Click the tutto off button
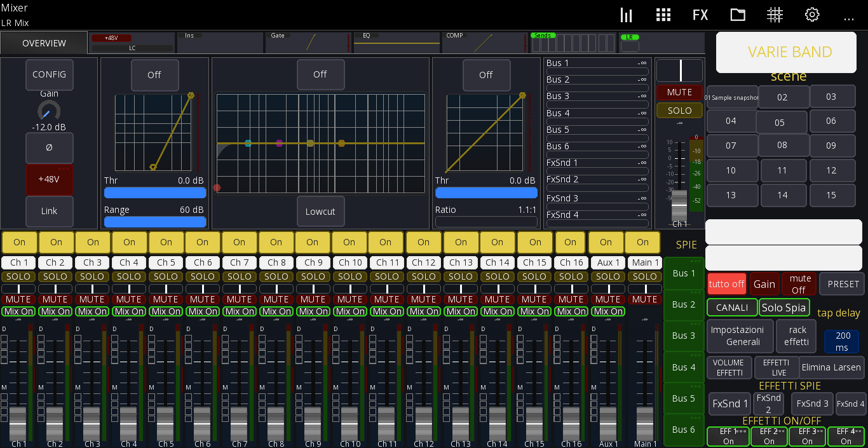 (x=726, y=284)
